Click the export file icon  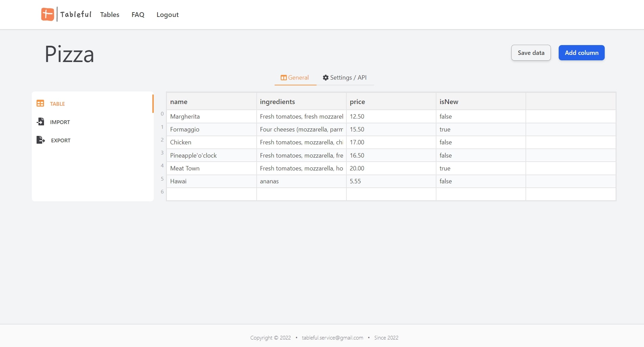(41, 140)
